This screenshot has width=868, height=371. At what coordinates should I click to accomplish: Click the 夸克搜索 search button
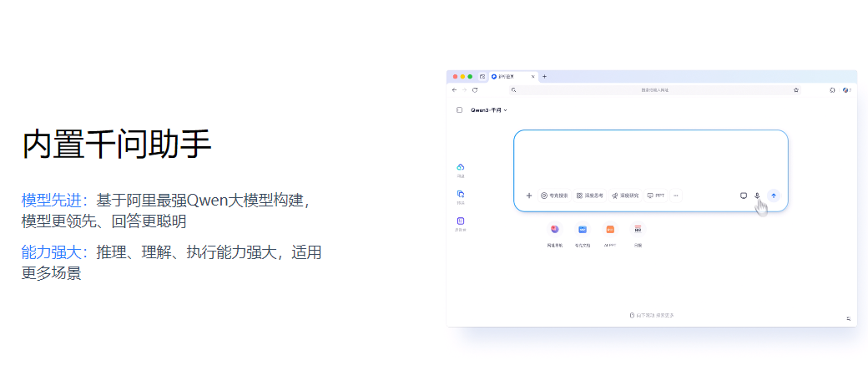(554, 196)
